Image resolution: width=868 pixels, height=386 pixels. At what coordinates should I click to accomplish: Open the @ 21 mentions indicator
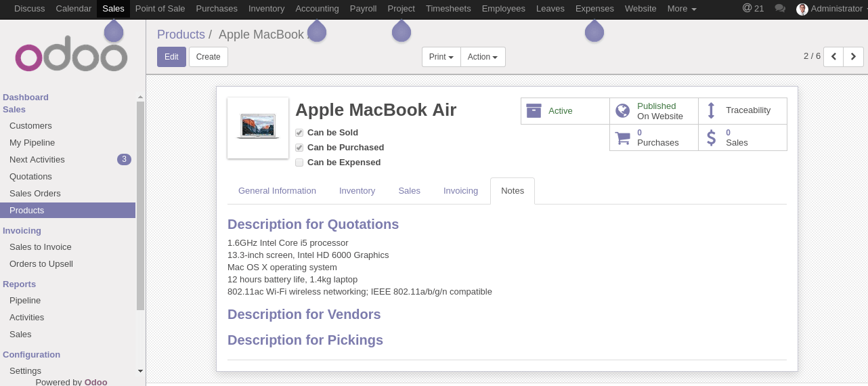(753, 8)
